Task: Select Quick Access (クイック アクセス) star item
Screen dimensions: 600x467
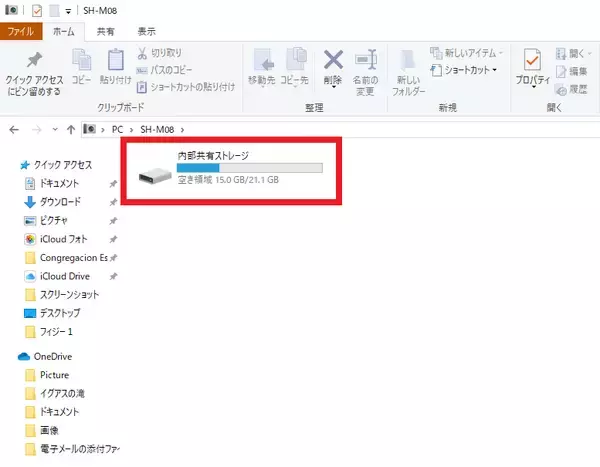Action: 56,165
